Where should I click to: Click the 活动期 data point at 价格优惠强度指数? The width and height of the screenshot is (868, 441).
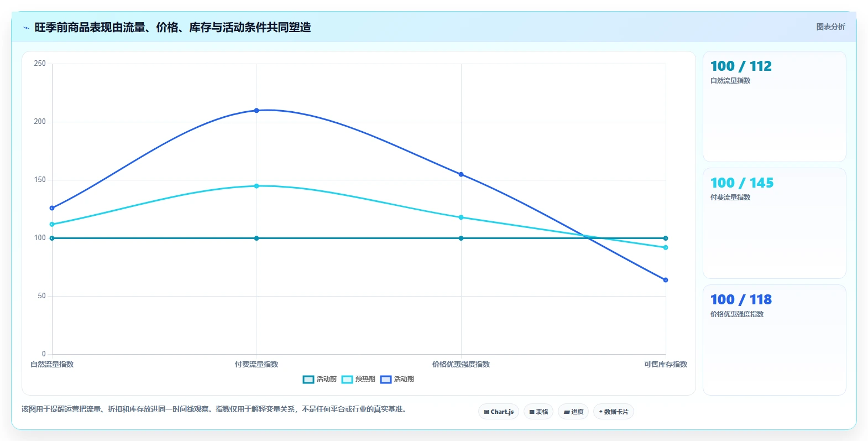pos(461,174)
